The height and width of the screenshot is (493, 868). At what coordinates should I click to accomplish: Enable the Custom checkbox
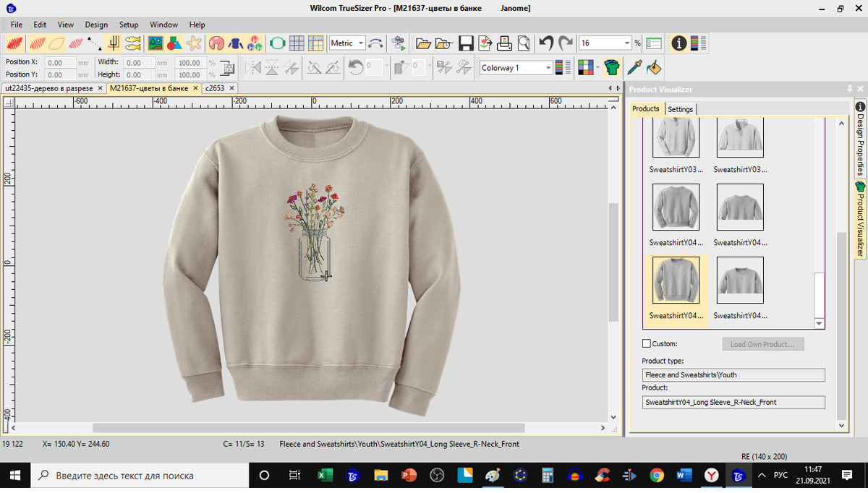click(x=647, y=344)
